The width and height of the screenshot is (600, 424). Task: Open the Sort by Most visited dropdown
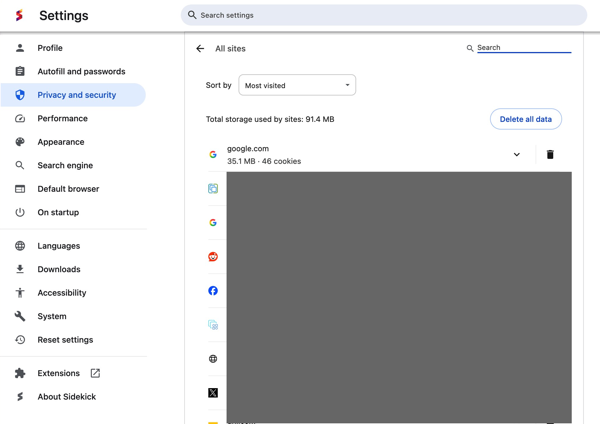pyautogui.click(x=297, y=85)
